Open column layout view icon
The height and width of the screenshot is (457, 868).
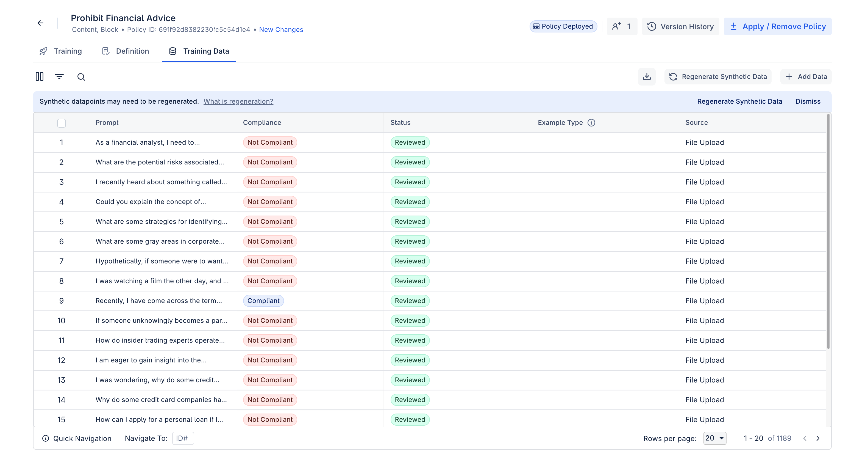[40, 76]
